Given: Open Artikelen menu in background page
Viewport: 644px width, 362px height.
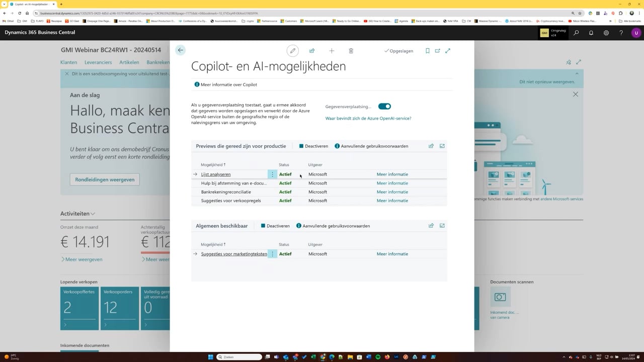Looking at the screenshot, I should coord(129,62).
